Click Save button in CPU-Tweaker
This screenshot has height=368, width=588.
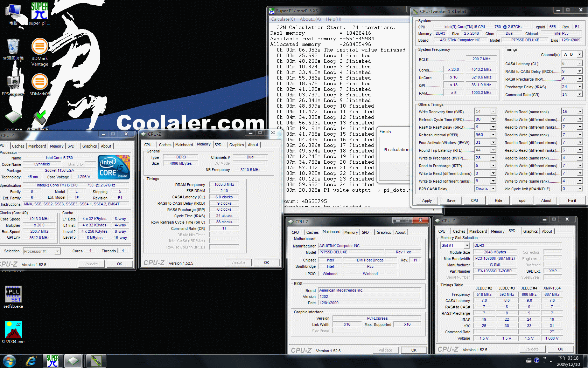click(451, 201)
